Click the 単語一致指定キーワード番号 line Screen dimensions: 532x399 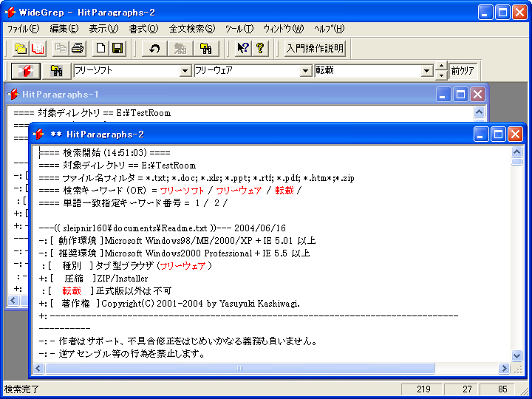[x=133, y=203]
